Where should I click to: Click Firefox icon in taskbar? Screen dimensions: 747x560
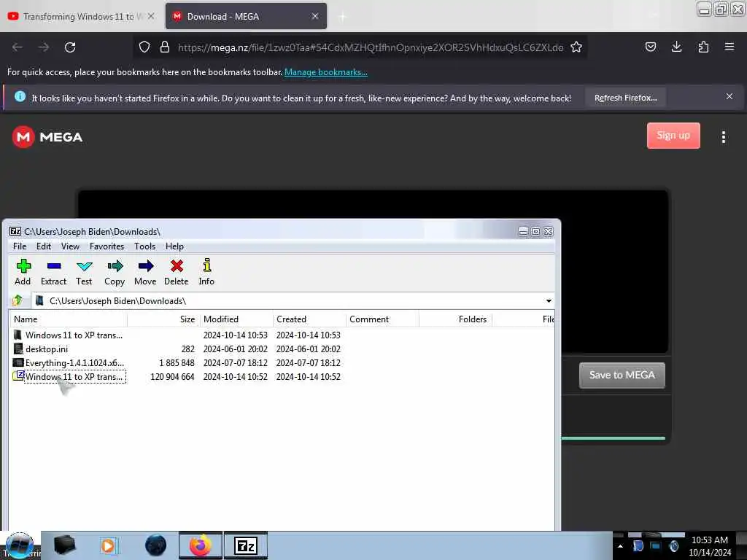[x=201, y=545]
